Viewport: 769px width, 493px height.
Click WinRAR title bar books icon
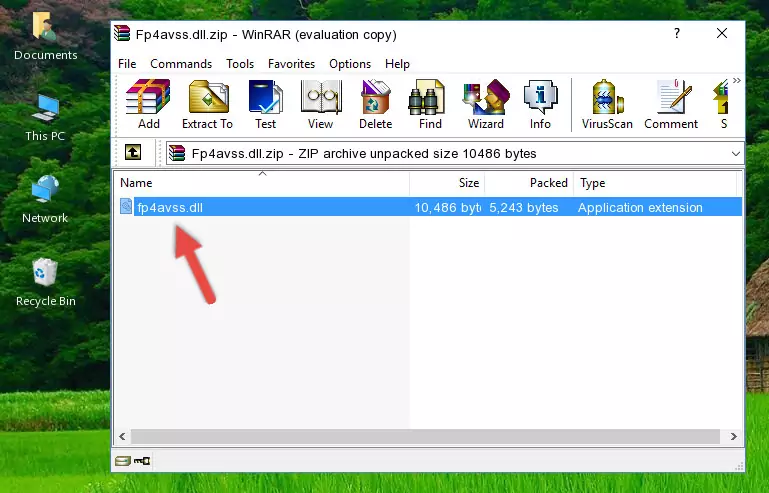pyautogui.click(x=122, y=34)
